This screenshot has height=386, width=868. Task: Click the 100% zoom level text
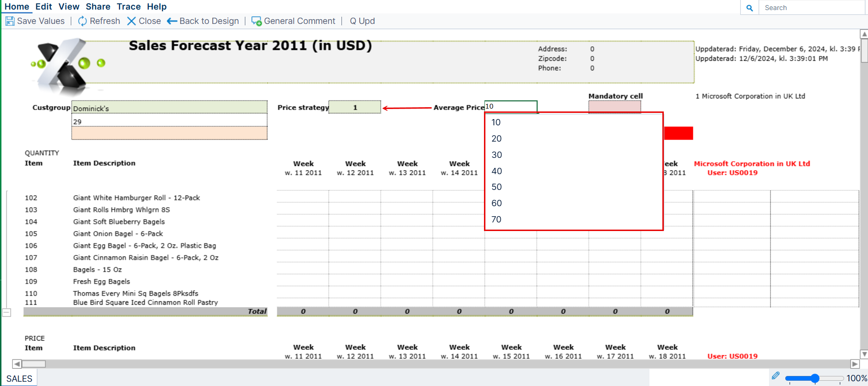tap(857, 378)
